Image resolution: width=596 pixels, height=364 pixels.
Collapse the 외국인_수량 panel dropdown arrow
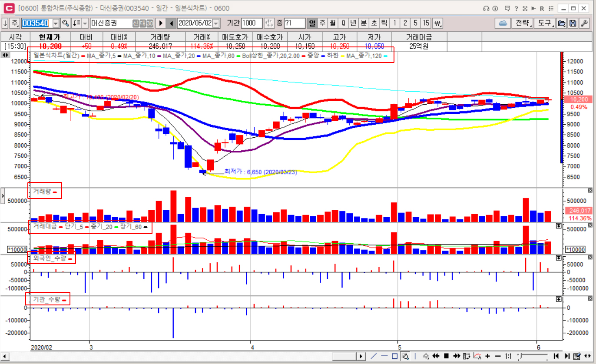559,258
